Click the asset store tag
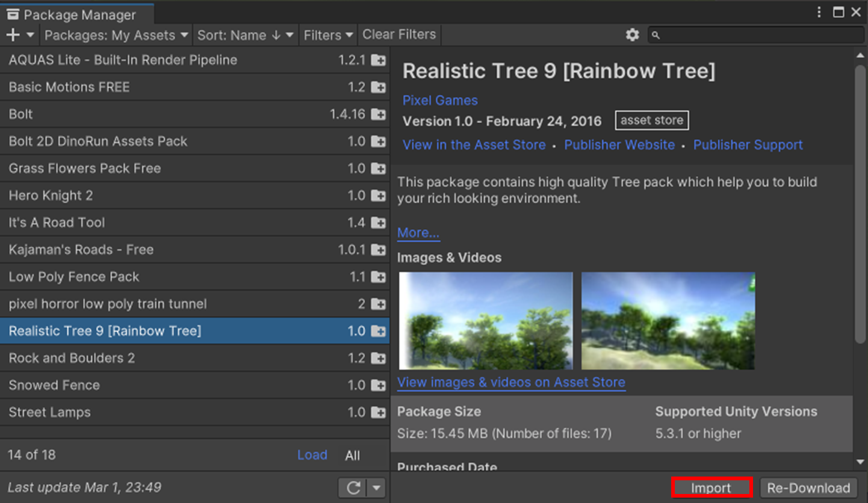Screen dimensions: 868x503 coord(652,120)
